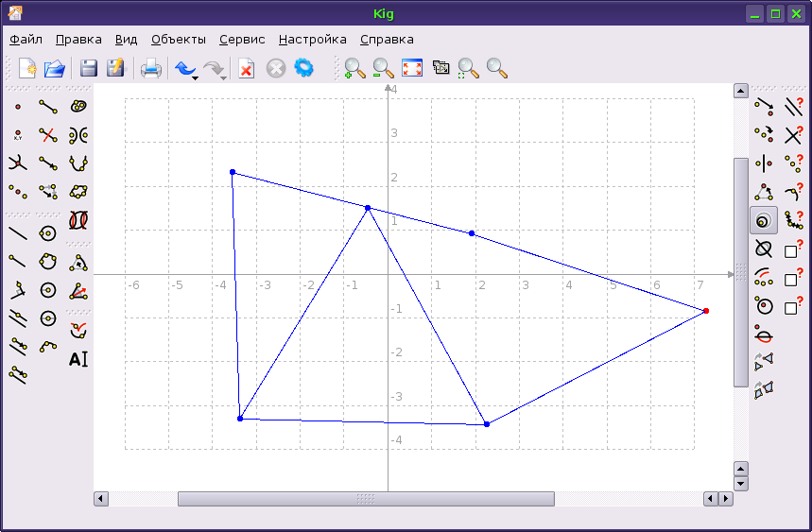Click the print document icon
Screen dimensions: 812x532
tap(151, 68)
